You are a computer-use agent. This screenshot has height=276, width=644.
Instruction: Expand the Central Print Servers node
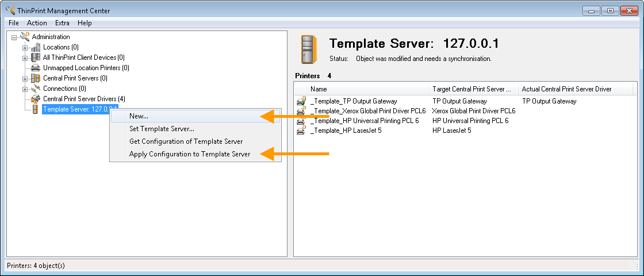(25, 78)
